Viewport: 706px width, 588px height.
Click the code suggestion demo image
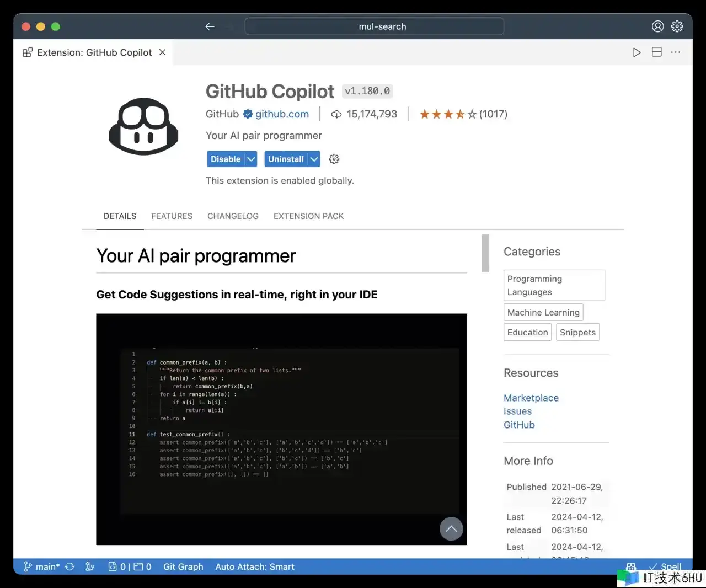point(281,429)
